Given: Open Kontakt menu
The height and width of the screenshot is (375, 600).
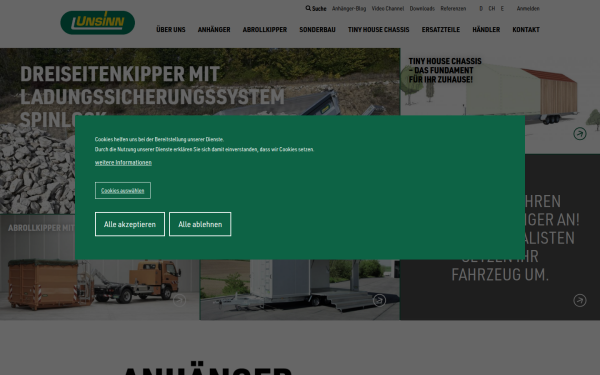Looking at the screenshot, I should coord(526,29).
